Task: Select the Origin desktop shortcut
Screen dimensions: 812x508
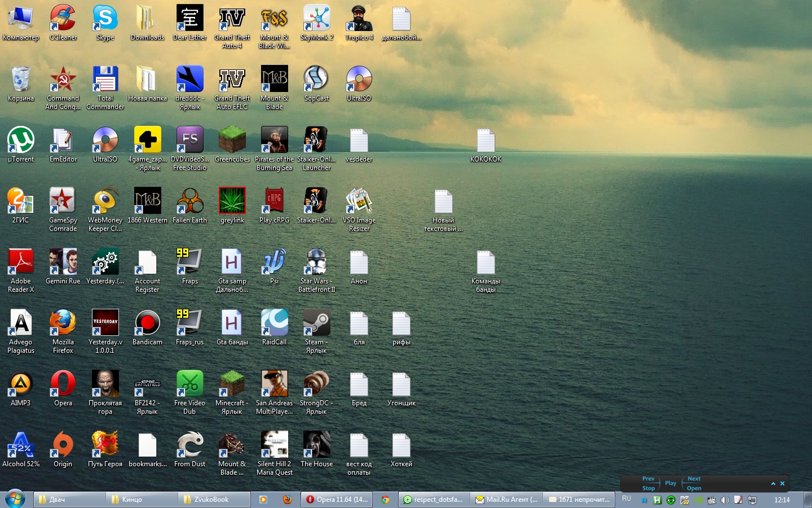Action: click(63, 445)
